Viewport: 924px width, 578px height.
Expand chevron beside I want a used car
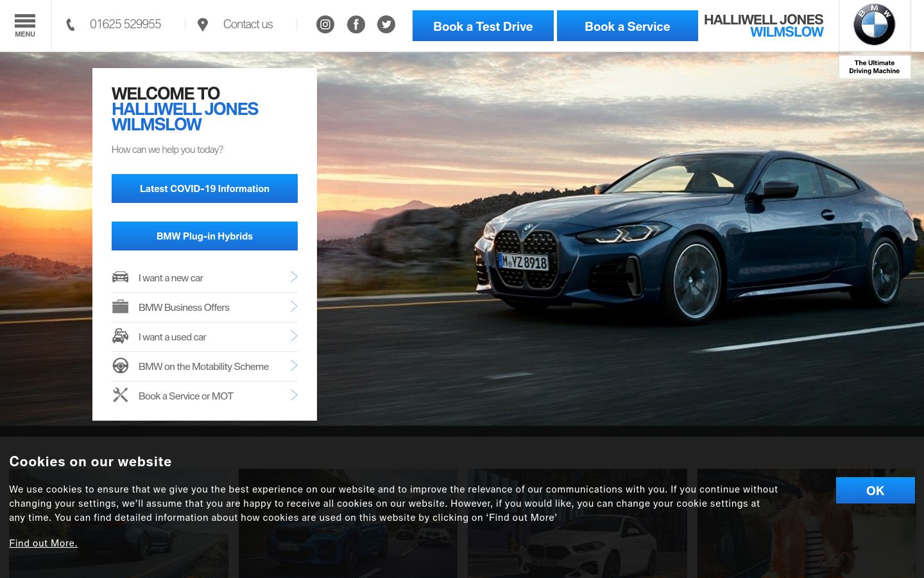pos(294,336)
